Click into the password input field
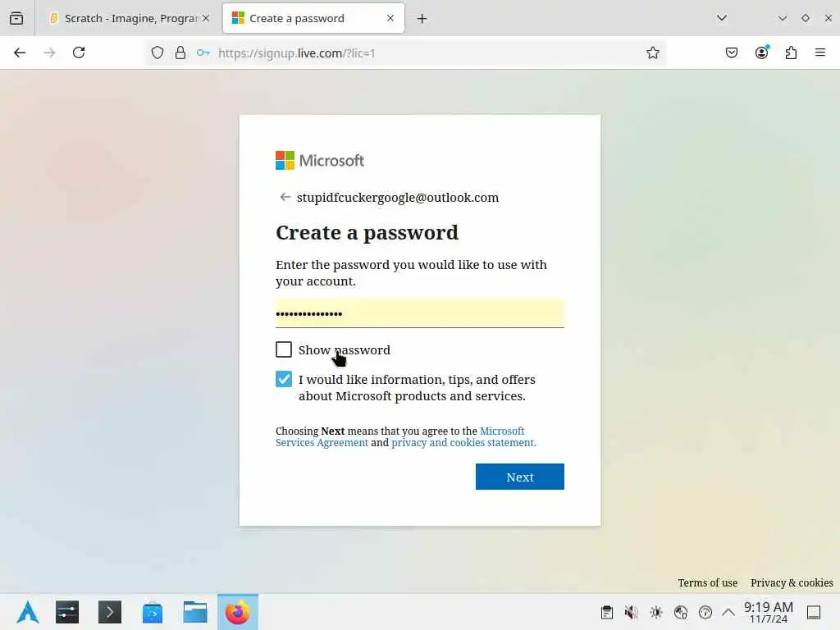 click(419, 313)
